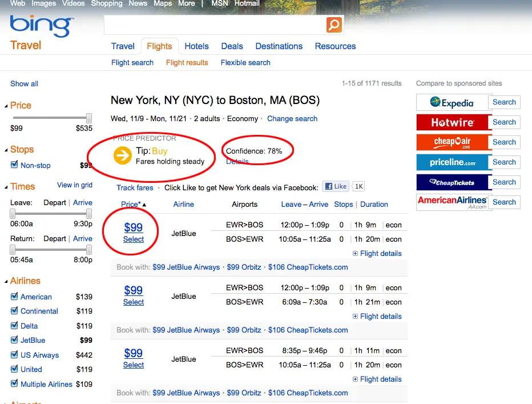Expand Flight details for 8:35p departure flight
532x404 pixels.
pos(377,379)
